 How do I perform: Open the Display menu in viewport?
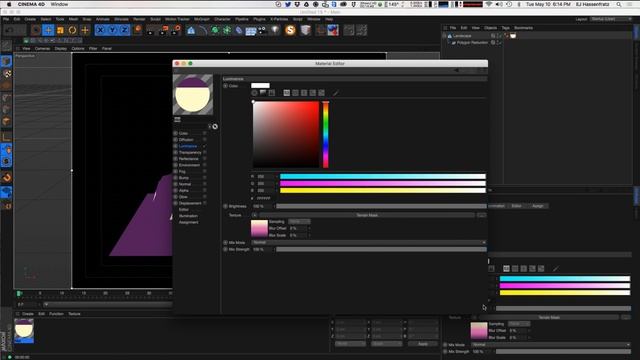tap(61, 49)
